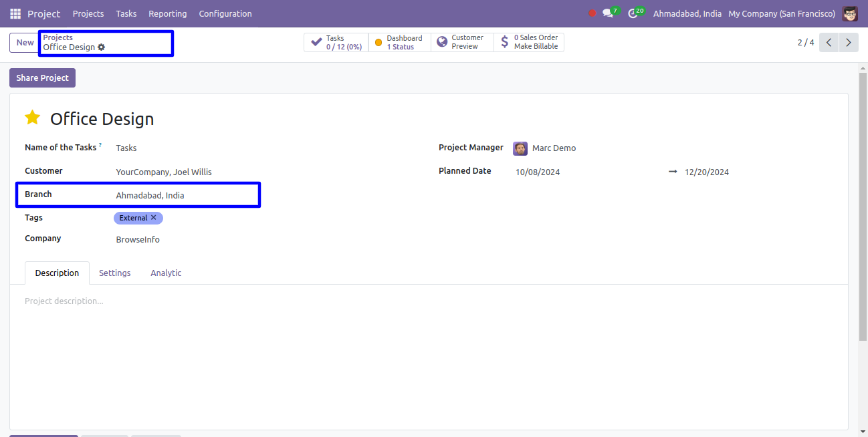Switch to the Description tab

pyautogui.click(x=57, y=273)
